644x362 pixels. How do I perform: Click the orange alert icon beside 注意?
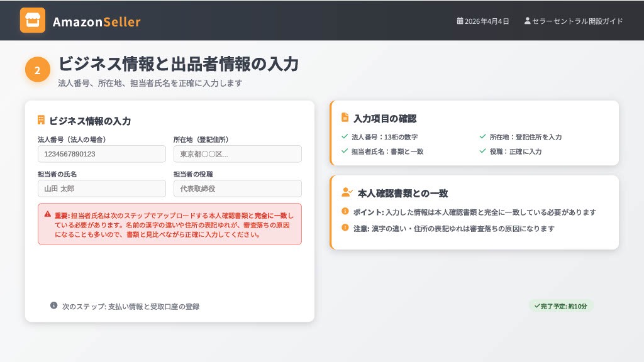(345, 228)
